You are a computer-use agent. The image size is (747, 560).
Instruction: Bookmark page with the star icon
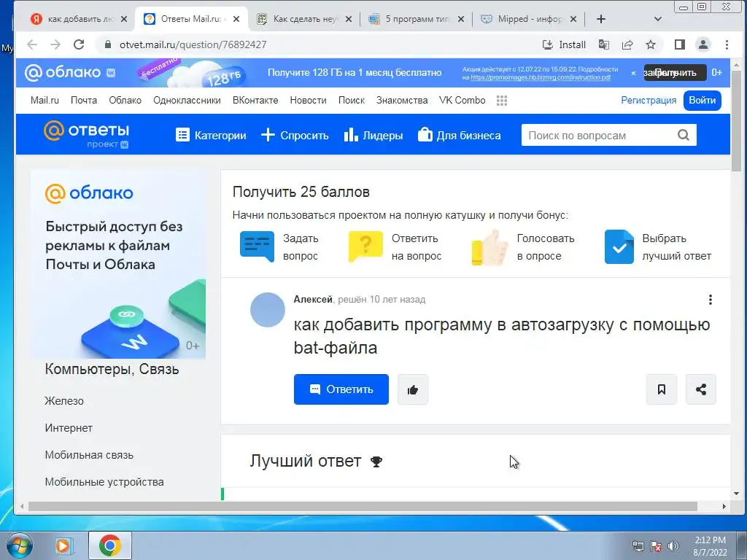[x=651, y=44]
